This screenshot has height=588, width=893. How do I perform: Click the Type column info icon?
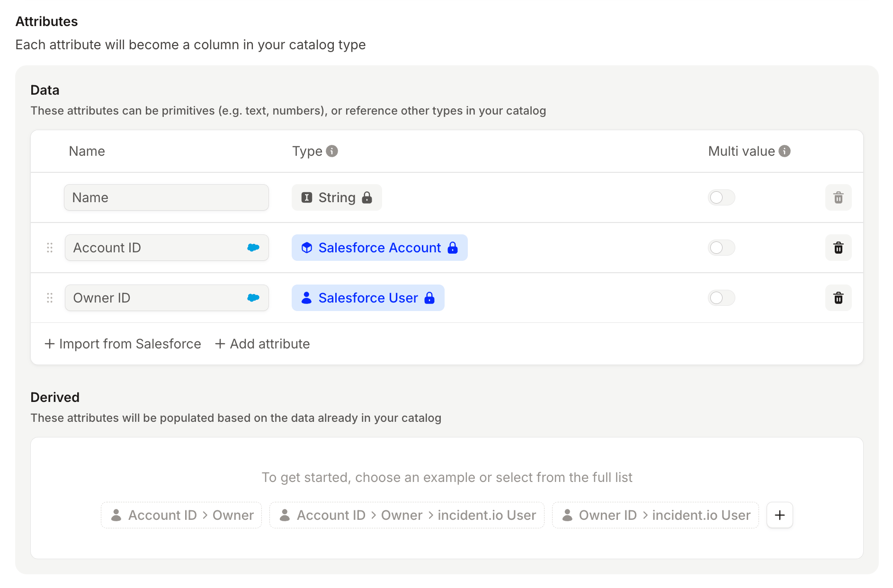pyautogui.click(x=332, y=151)
